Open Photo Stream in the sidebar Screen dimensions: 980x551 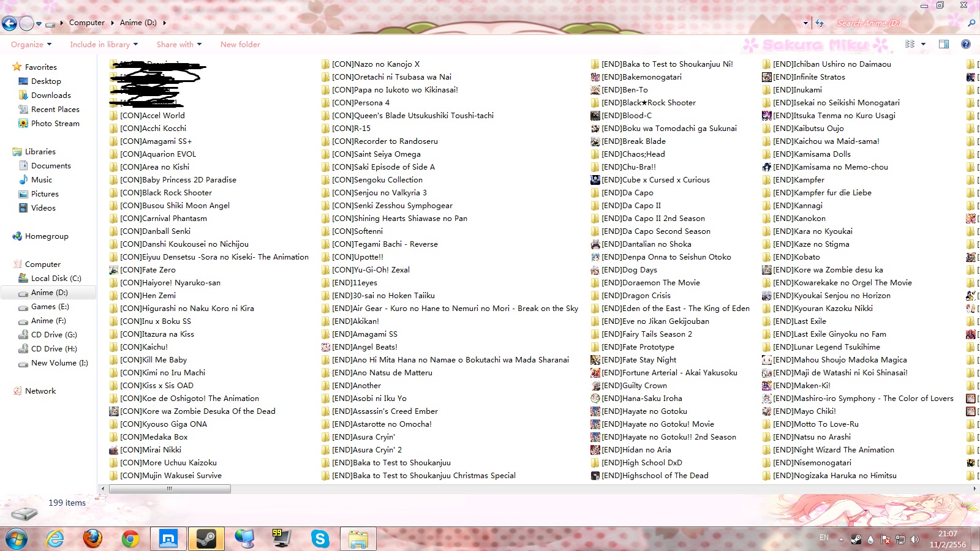point(55,124)
